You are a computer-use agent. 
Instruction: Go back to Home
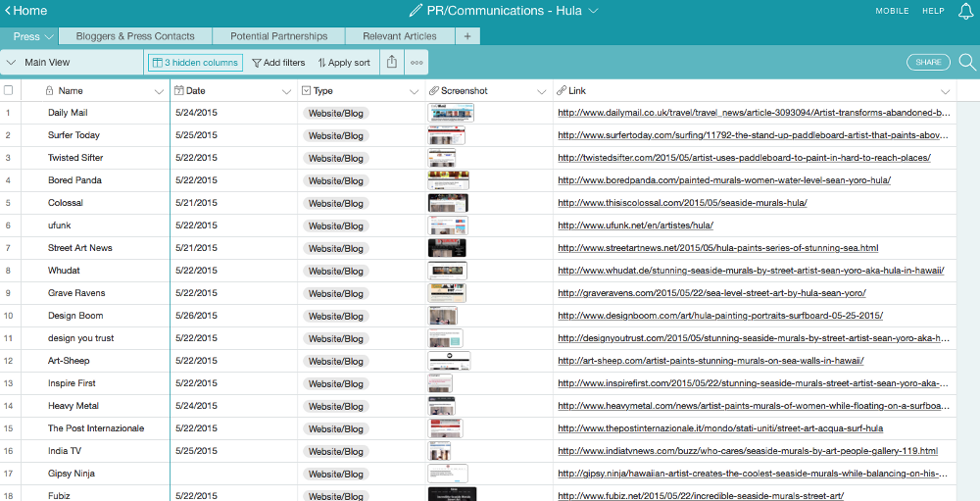tap(25, 11)
